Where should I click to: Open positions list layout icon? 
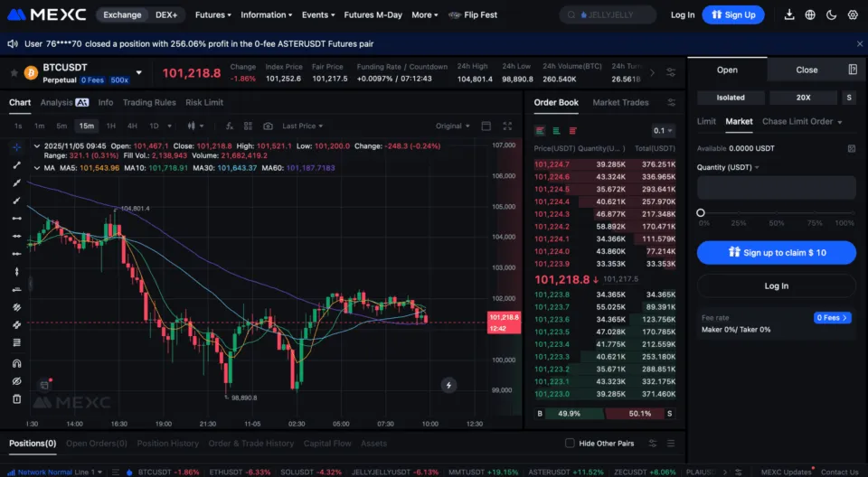pos(671,444)
